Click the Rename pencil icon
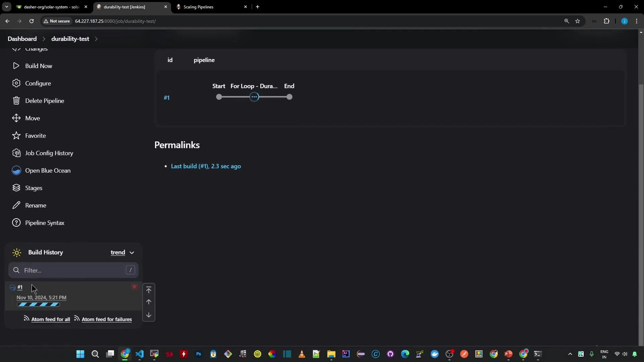Image resolution: width=644 pixels, height=362 pixels. 16,205
